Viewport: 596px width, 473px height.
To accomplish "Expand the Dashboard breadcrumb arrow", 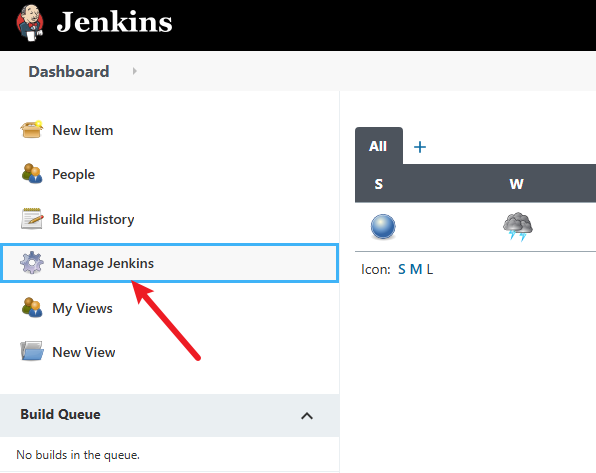I will point(135,71).
